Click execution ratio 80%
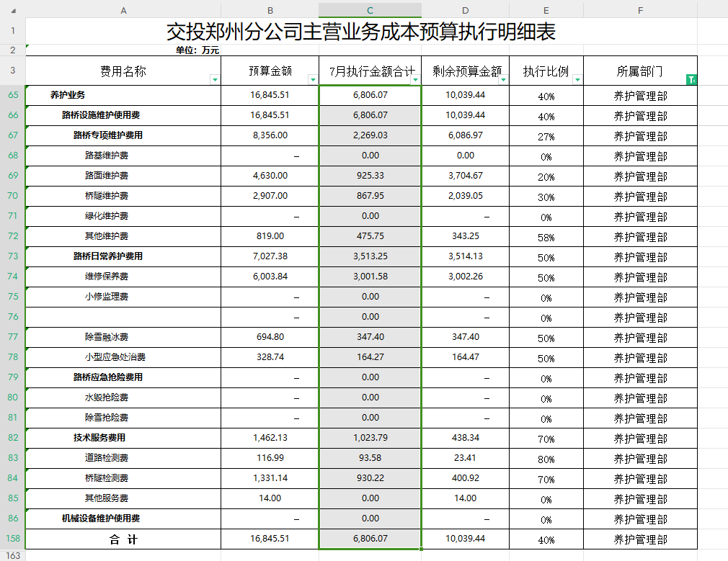728x561 pixels. [546, 458]
